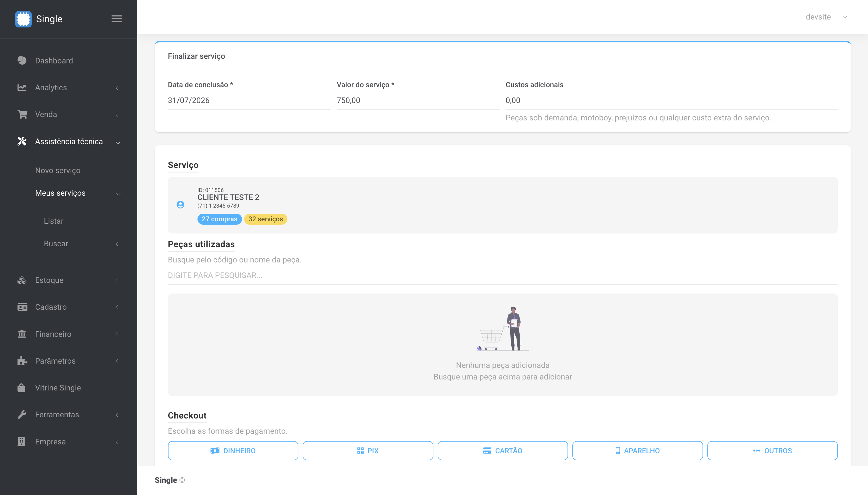The width and height of the screenshot is (868, 495).
Task: Click the Dashboard pie chart icon
Action: tap(22, 61)
